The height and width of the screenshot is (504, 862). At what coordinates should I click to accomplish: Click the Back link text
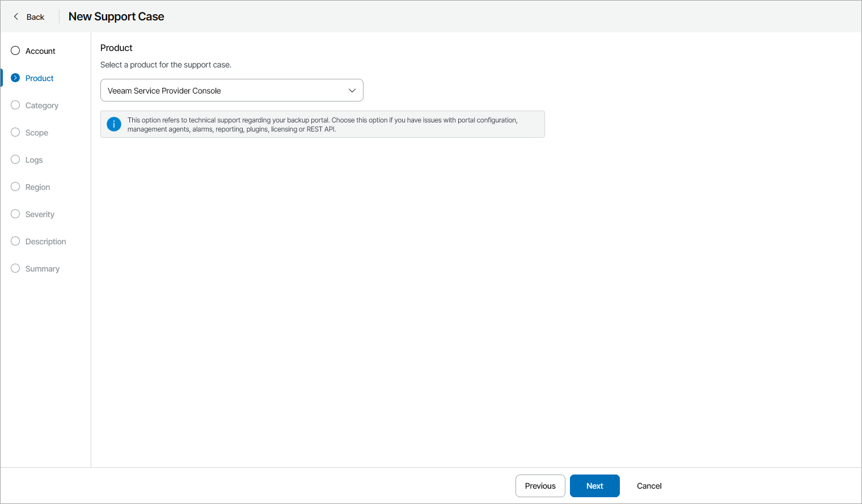(35, 17)
